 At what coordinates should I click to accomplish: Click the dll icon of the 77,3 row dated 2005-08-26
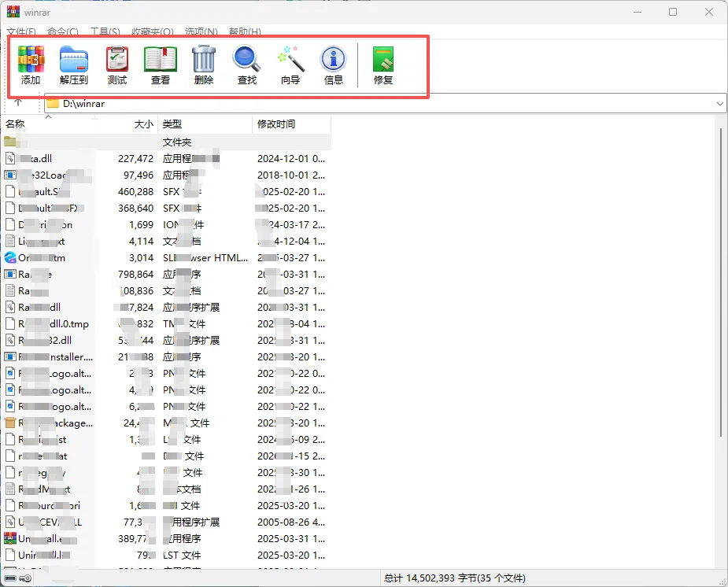10,522
